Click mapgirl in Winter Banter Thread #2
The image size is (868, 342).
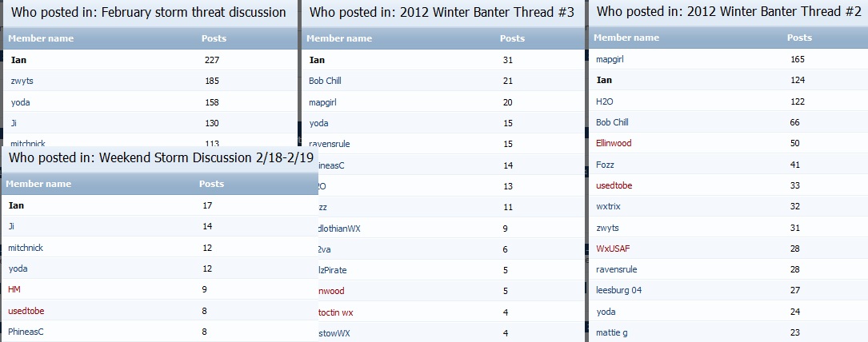click(610, 59)
